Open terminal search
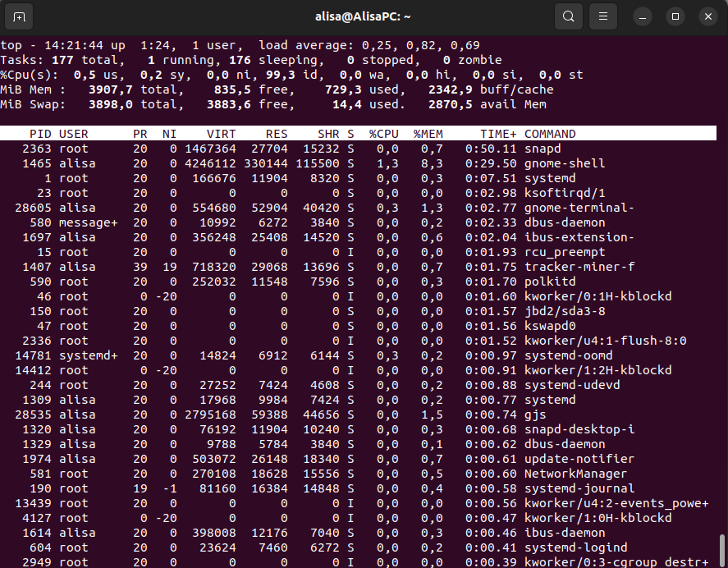Image resolution: width=728 pixels, height=568 pixels. coord(568,16)
